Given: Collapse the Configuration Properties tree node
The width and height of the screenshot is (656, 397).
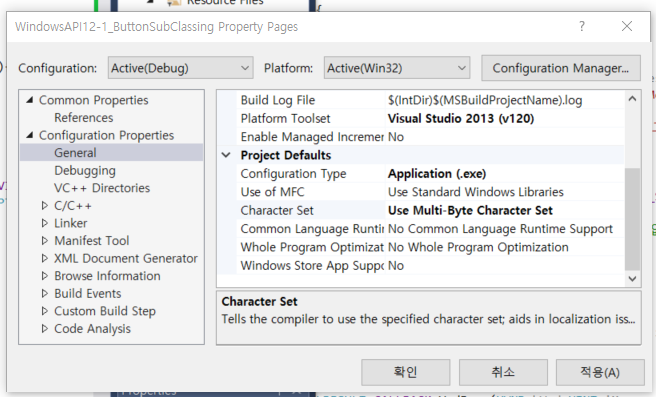Looking at the screenshot, I should 30,135.
